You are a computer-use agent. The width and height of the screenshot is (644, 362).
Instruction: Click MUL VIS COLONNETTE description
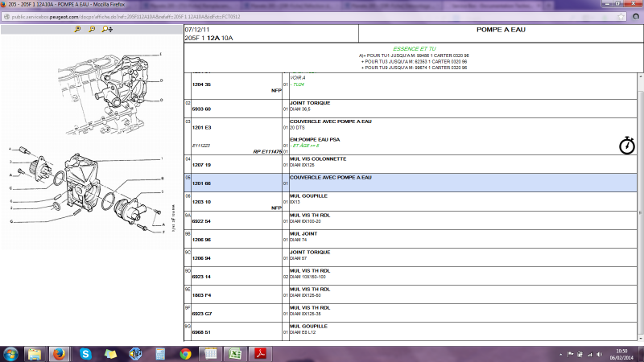coord(318,158)
